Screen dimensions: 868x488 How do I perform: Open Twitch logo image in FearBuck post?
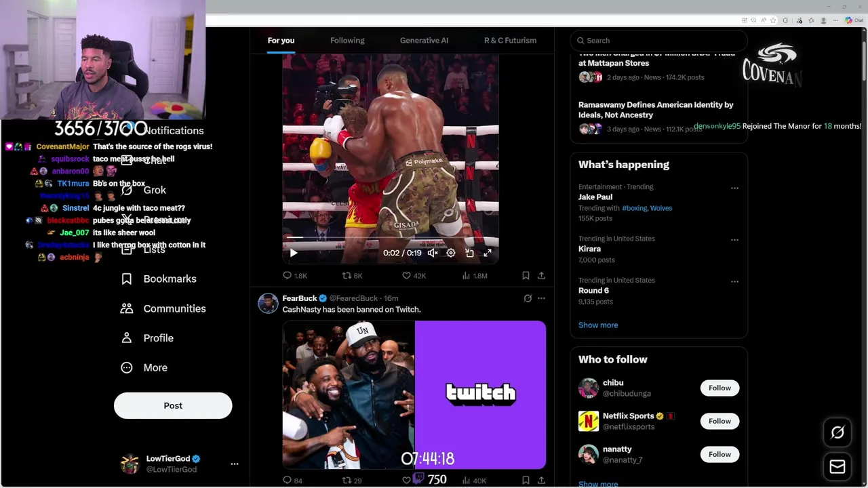pyautogui.click(x=481, y=395)
